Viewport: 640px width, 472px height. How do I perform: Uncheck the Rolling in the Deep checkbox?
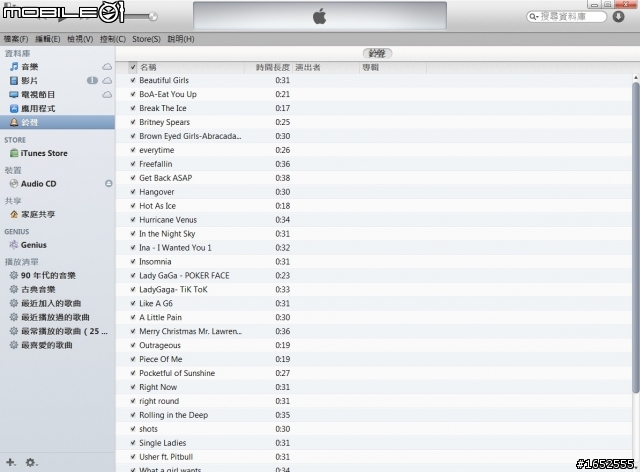point(133,415)
